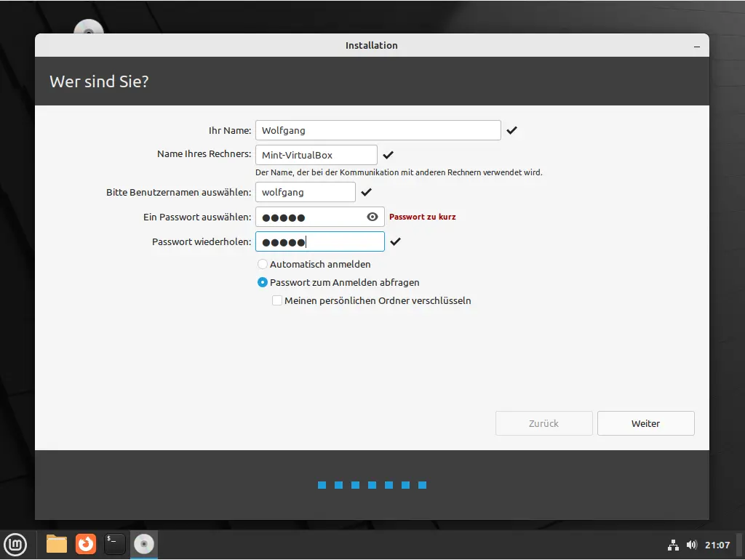Image resolution: width=745 pixels, height=560 pixels.
Task: Click the Benutzernamen input field
Action: (x=305, y=192)
